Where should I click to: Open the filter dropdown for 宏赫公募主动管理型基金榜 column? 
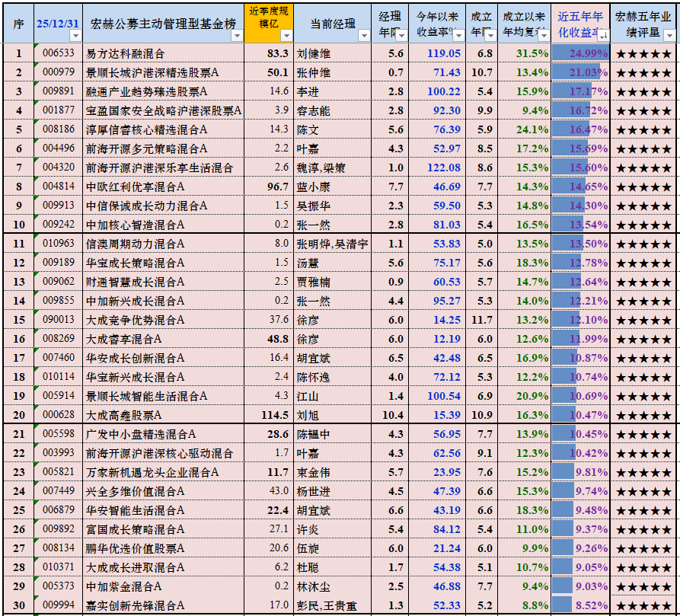(237, 36)
